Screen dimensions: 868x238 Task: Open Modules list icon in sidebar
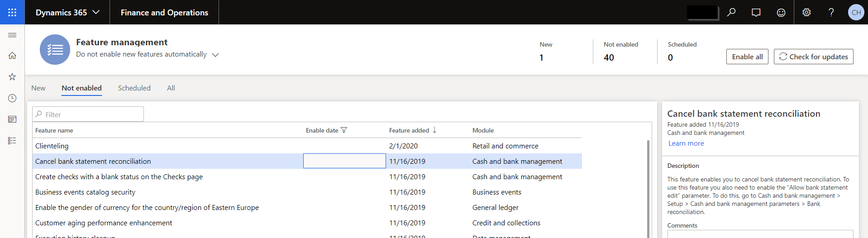[x=12, y=141]
